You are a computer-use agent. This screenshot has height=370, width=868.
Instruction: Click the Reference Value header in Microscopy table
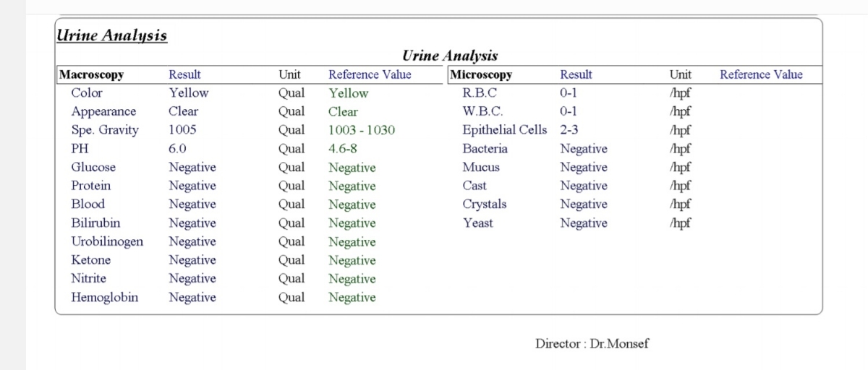(x=761, y=74)
